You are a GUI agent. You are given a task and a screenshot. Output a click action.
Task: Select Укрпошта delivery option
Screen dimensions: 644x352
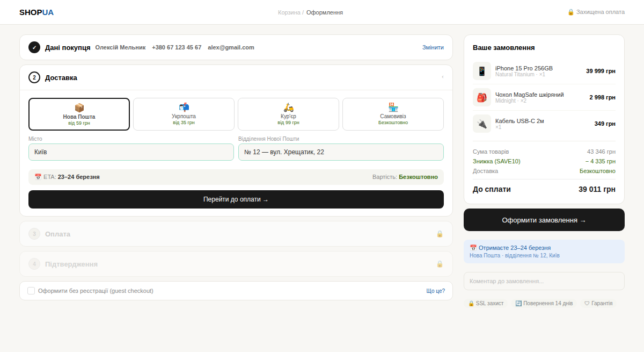click(184, 114)
